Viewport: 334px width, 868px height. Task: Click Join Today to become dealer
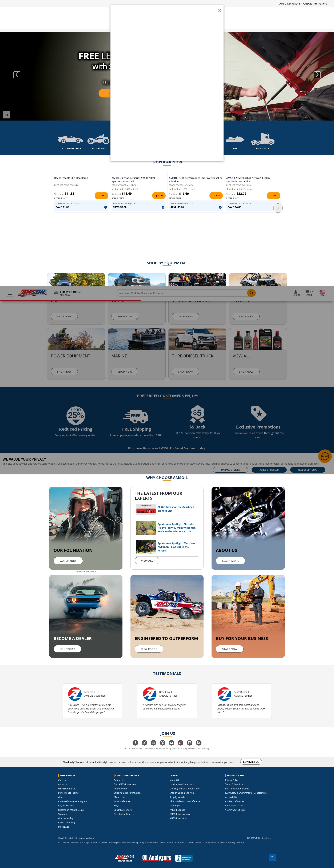(67, 649)
